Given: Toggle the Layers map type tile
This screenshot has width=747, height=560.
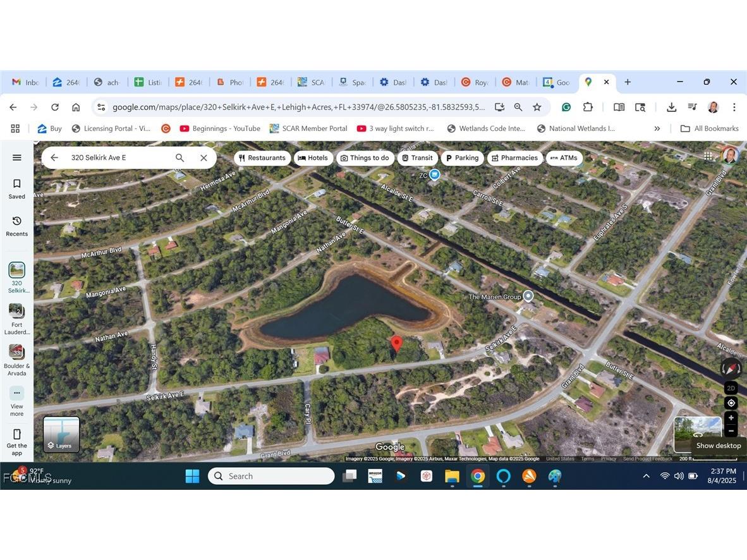Looking at the screenshot, I should coord(61,434).
